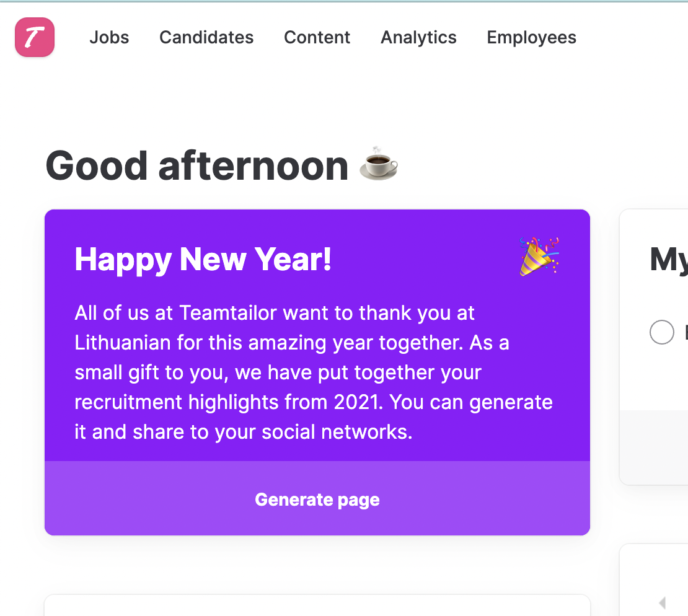Click the party popper icon
Image resolution: width=688 pixels, height=616 pixels.
point(539,255)
